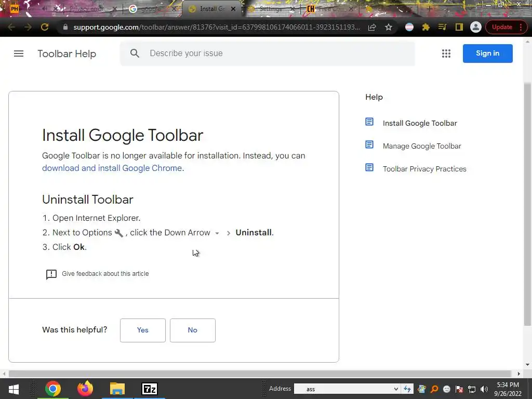Click the Sign in button
This screenshot has width=532, height=399.
tap(487, 54)
